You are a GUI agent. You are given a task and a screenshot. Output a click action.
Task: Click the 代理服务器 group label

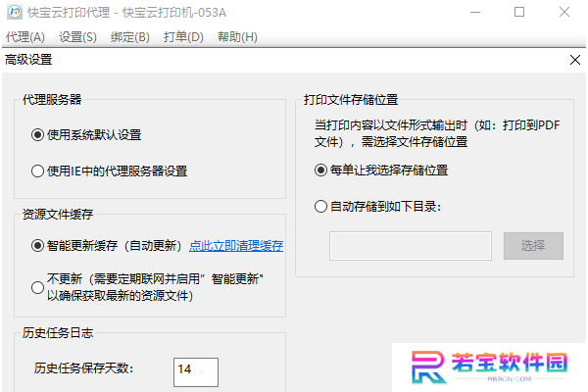click(x=52, y=99)
